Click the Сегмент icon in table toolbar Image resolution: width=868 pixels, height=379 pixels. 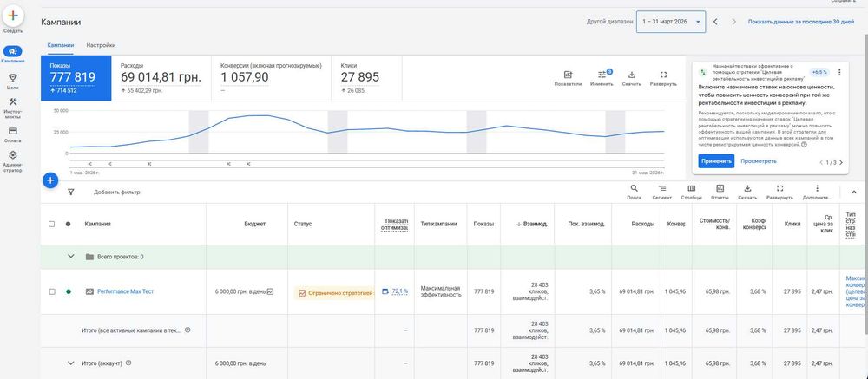click(x=662, y=188)
